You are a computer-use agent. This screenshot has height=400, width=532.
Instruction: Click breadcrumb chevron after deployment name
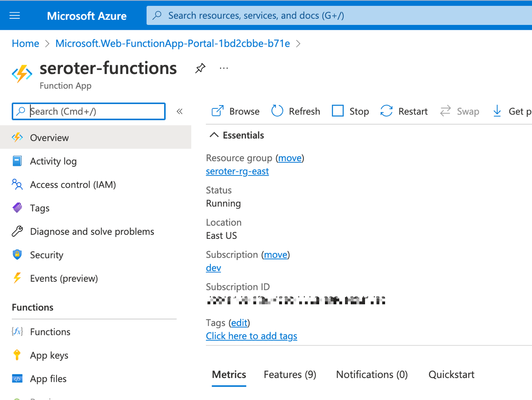298,44
